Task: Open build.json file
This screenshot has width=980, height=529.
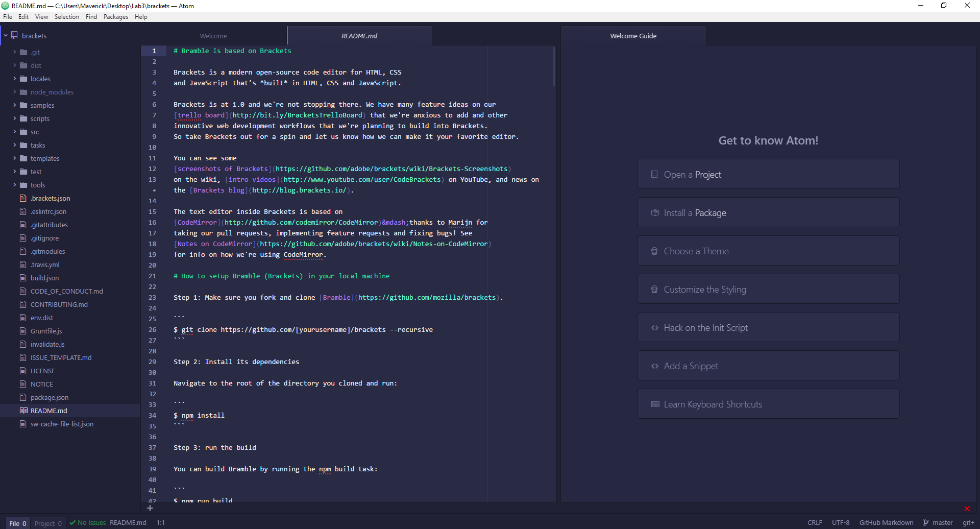Action: coord(44,278)
